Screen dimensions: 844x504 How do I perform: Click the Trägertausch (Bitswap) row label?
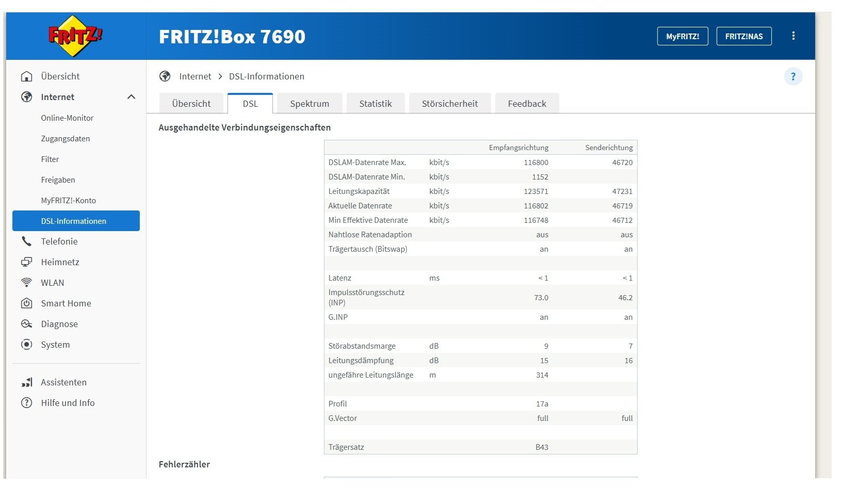368,249
